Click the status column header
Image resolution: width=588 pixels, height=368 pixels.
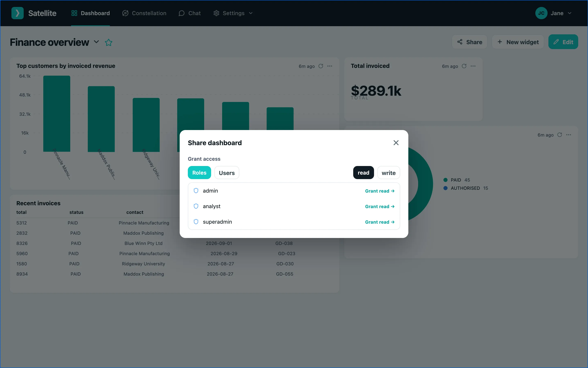click(x=76, y=212)
